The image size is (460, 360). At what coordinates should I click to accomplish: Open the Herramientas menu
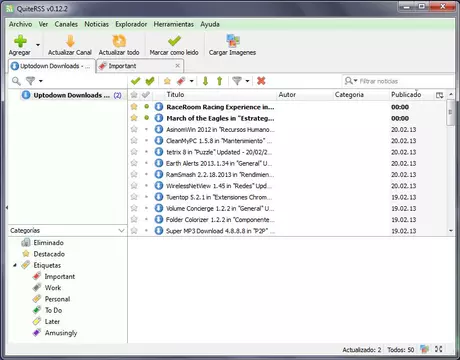[173, 24]
